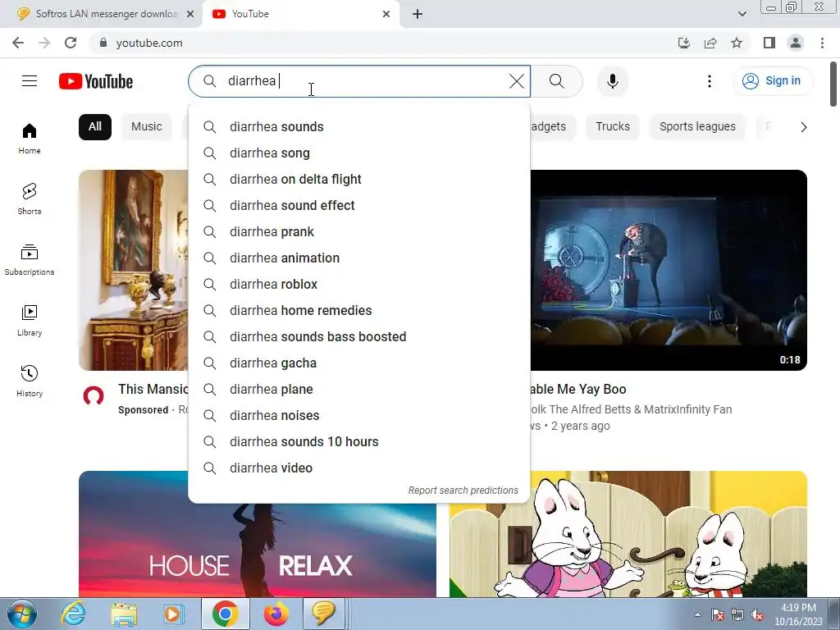This screenshot has width=840, height=630.
Task: Go back using the browser back arrow
Action: click(18, 43)
